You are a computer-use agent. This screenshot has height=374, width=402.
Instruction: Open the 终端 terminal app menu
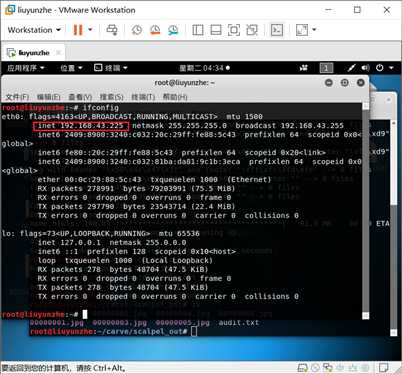click(111, 68)
